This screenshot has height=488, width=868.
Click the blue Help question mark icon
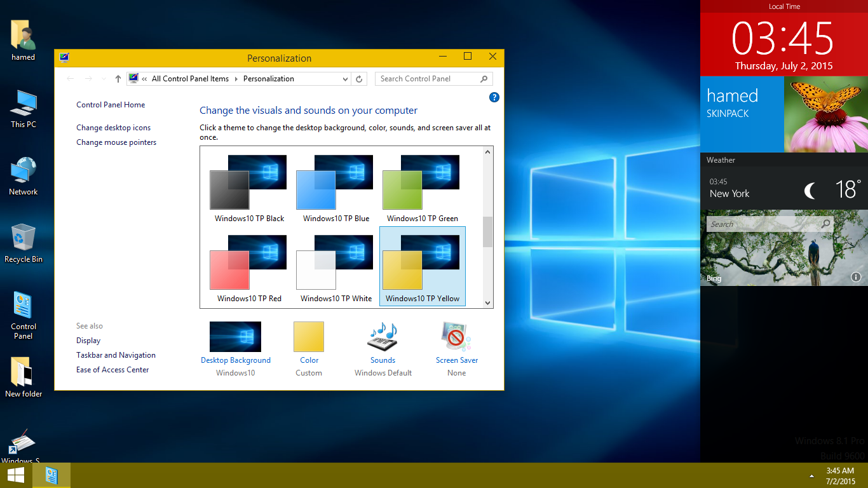494,97
